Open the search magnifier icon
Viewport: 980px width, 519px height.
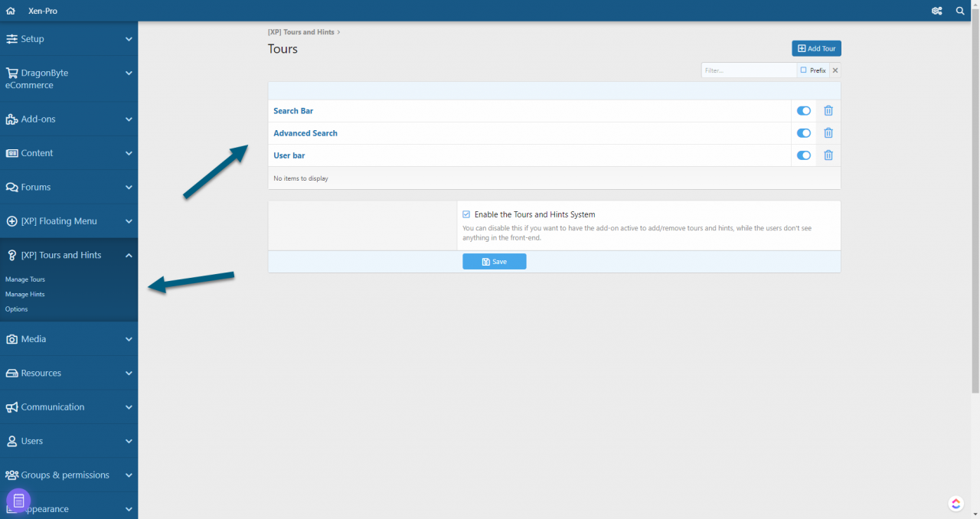coord(960,11)
